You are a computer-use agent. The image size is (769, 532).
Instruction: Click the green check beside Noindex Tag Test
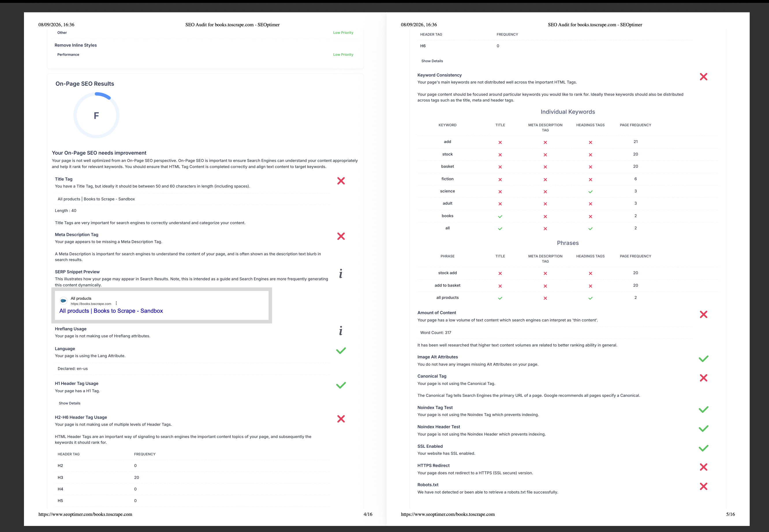click(x=704, y=409)
